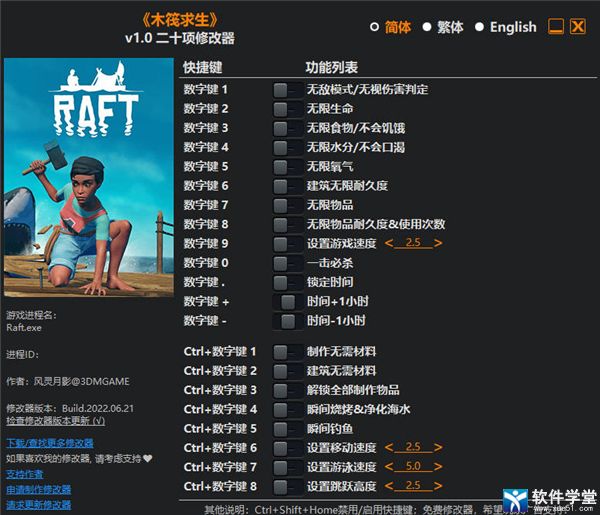Close the trainer with X icon
600x515 pixels.
tap(578, 27)
